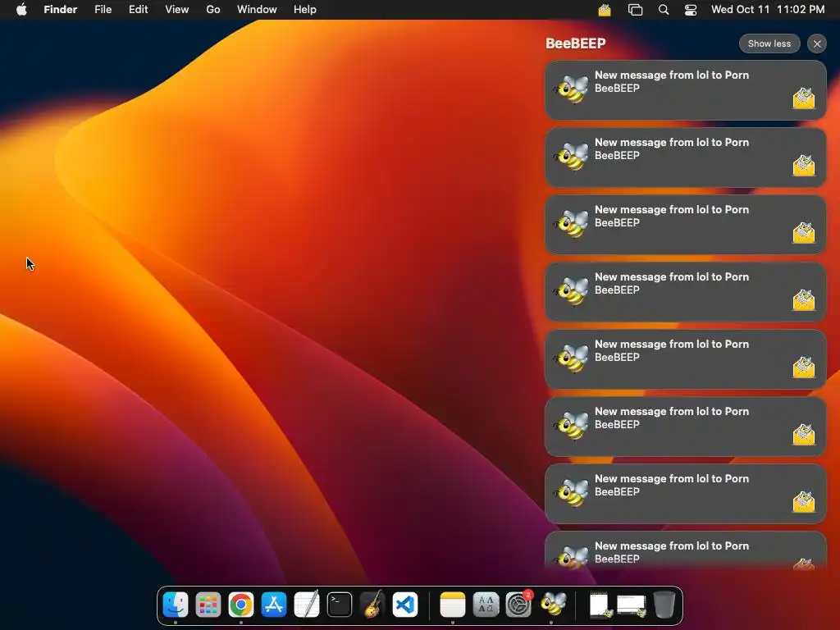
Task: Open Launchpad from the Dock
Action: (x=208, y=605)
